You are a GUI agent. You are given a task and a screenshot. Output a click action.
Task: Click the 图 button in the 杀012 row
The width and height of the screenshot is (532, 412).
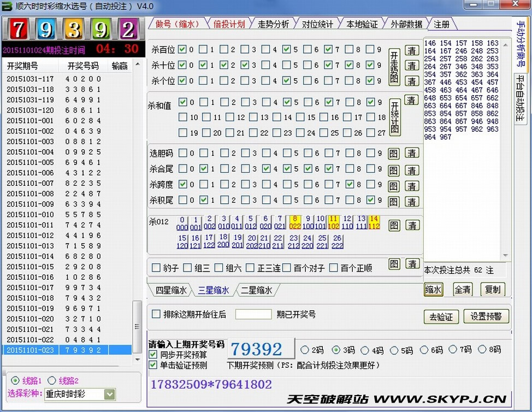coord(393,225)
